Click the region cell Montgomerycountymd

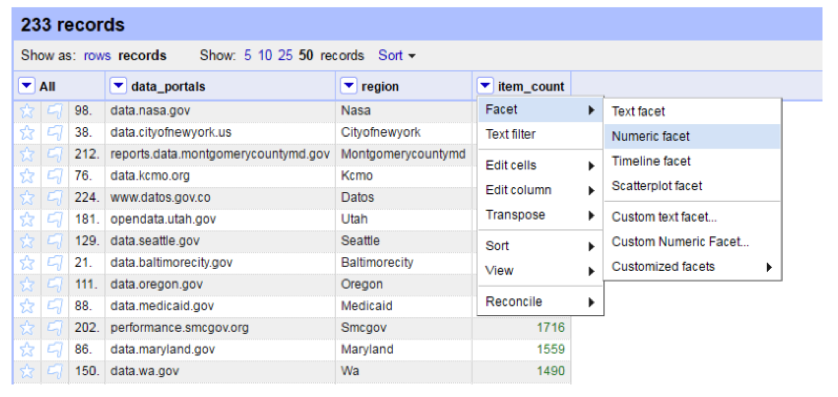tap(404, 154)
